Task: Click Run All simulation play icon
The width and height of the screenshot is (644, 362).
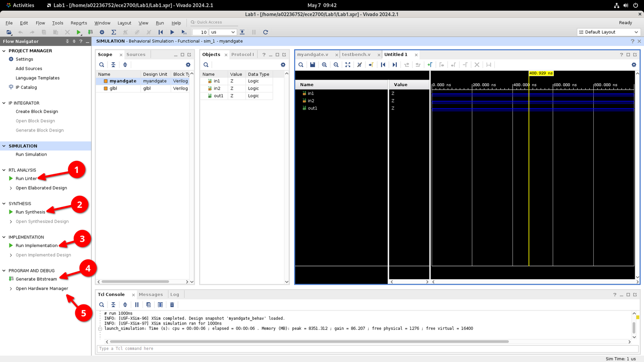Action: tap(172, 32)
